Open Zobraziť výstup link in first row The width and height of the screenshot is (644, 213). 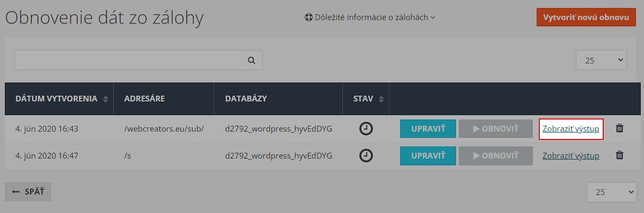point(571,129)
